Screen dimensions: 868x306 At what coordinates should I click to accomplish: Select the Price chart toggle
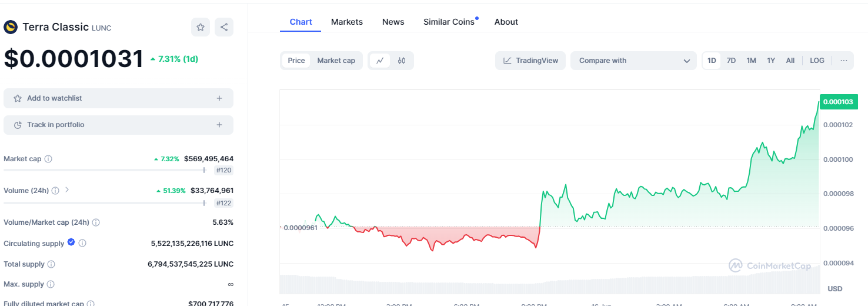coord(296,61)
